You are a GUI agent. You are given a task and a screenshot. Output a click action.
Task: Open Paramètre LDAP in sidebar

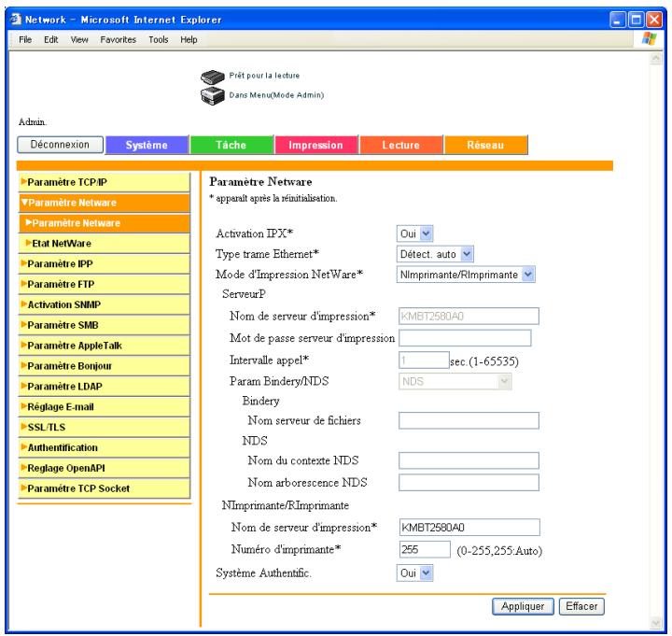(105, 386)
